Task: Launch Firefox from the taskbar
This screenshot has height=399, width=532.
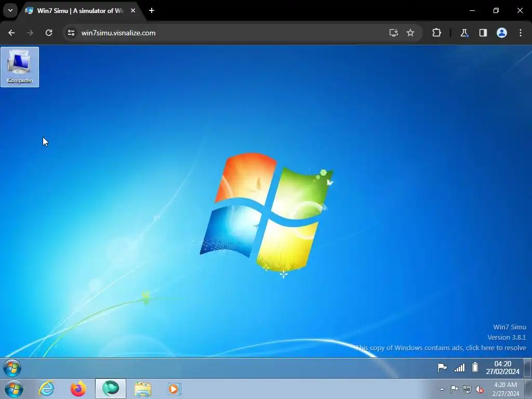Action: pyautogui.click(x=78, y=389)
